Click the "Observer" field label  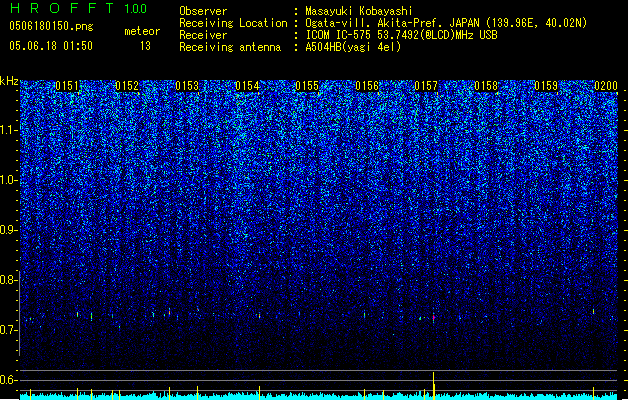tap(203, 11)
